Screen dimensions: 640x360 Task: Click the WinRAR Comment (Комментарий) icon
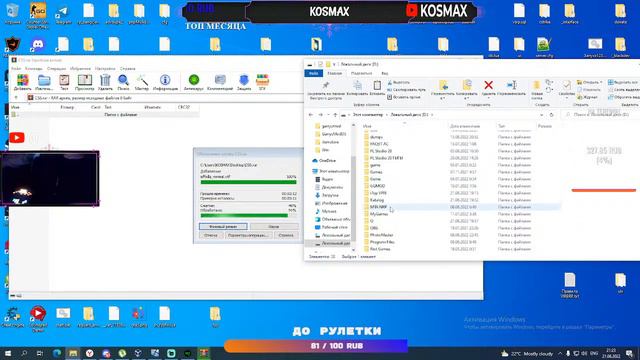tap(220, 80)
